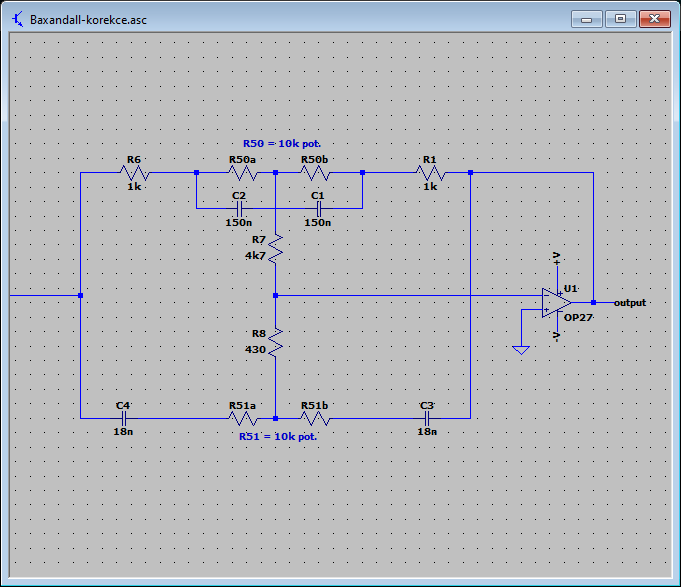Image resolution: width=681 pixels, height=587 pixels.
Task: Close the Baxandall-korekce.asc window
Action: click(655, 20)
